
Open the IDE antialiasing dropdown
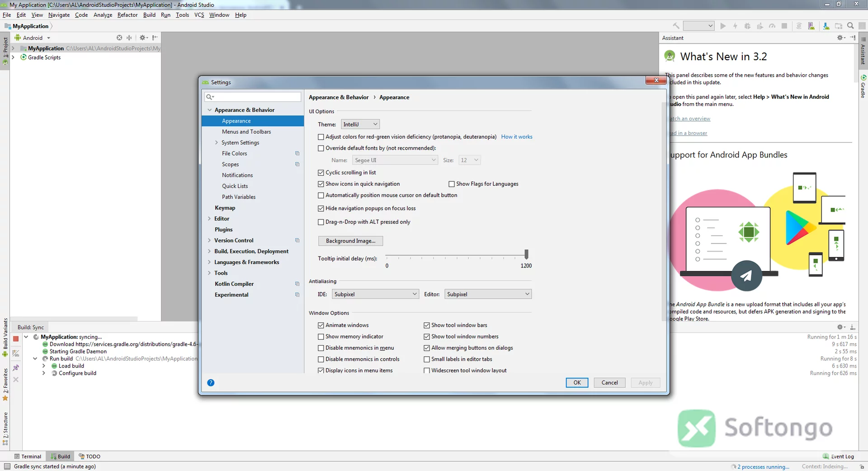pos(375,294)
